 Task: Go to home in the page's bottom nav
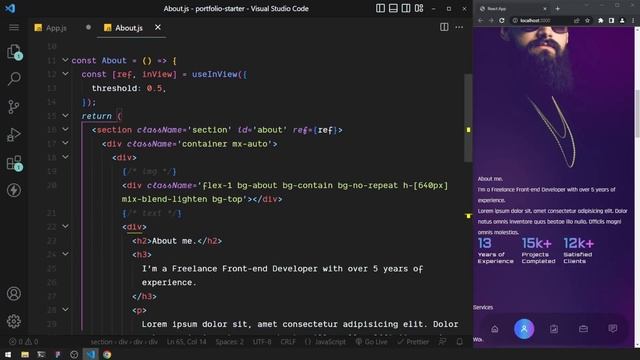[x=495, y=329]
